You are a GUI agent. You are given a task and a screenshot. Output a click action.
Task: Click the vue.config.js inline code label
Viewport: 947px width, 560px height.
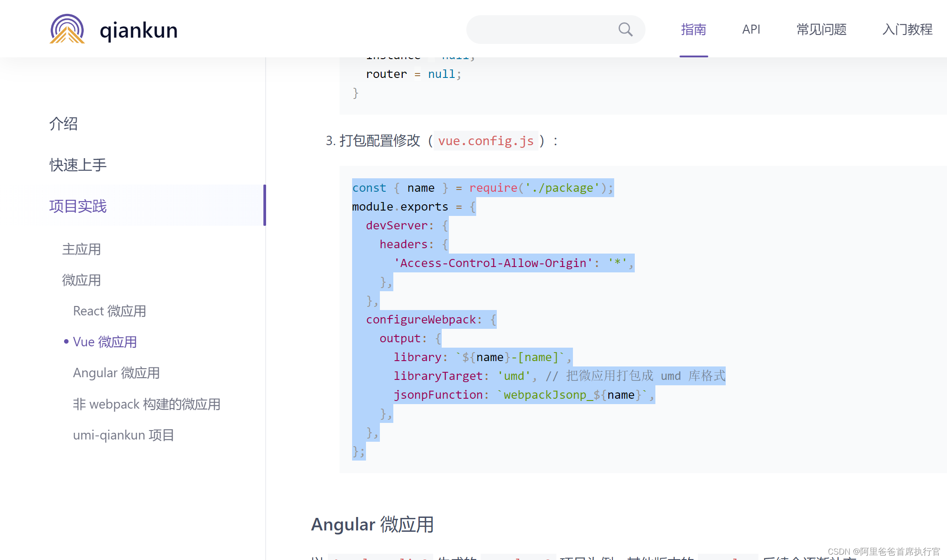pyautogui.click(x=486, y=141)
